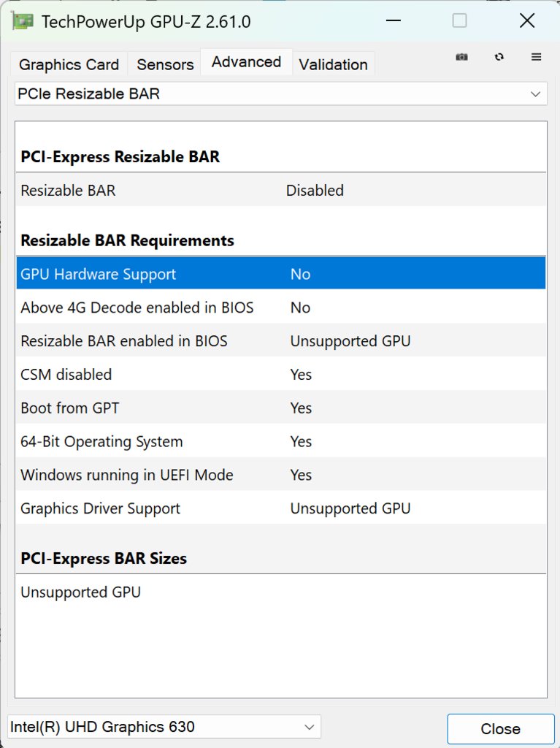This screenshot has width=560, height=748.
Task: Select the CSM disabled row
Action: pos(281,375)
